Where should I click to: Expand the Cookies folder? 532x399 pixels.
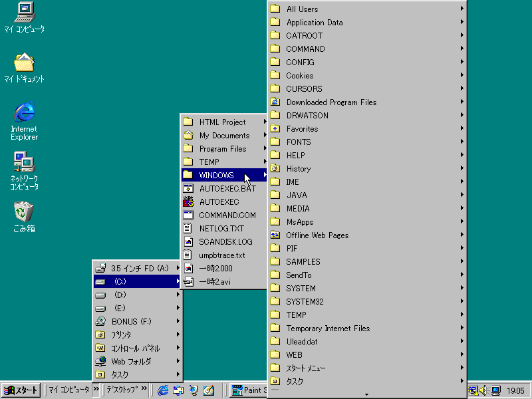click(367, 75)
